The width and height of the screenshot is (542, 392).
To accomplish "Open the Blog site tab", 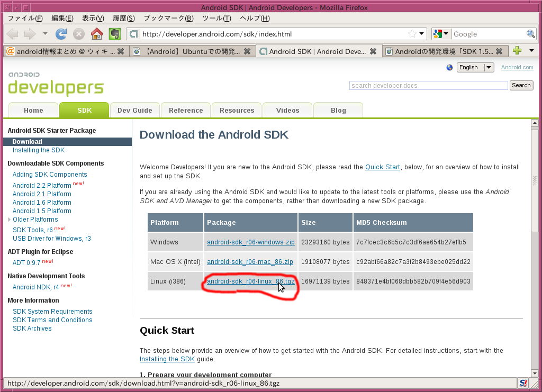I will click(x=338, y=110).
